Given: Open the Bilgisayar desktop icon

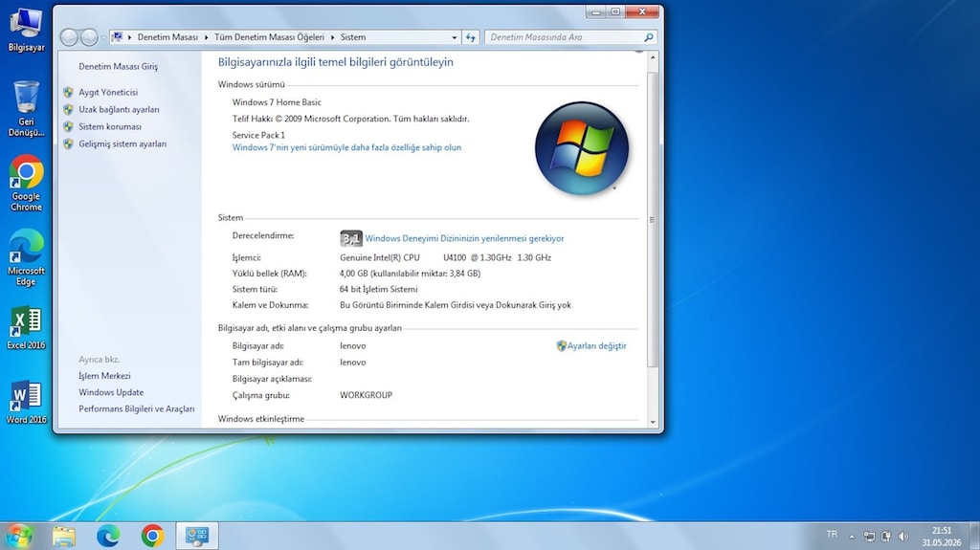Looking at the screenshot, I should 26,30.
